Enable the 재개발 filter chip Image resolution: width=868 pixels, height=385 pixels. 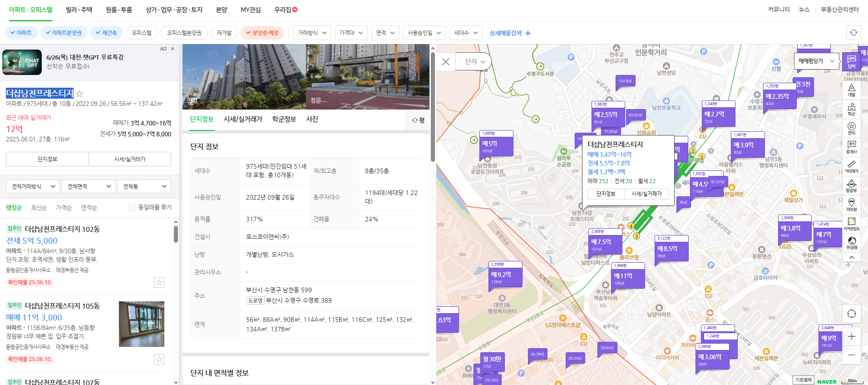click(x=224, y=33)
